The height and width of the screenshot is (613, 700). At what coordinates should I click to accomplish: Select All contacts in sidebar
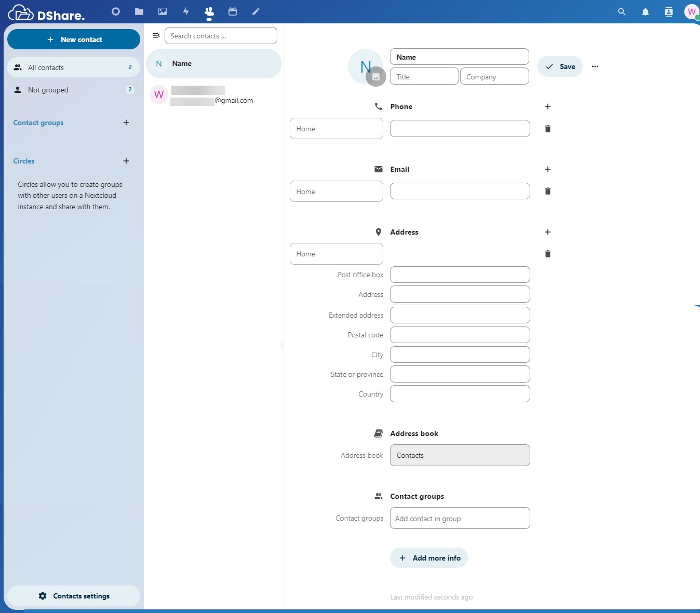click(x=73, y=67)
